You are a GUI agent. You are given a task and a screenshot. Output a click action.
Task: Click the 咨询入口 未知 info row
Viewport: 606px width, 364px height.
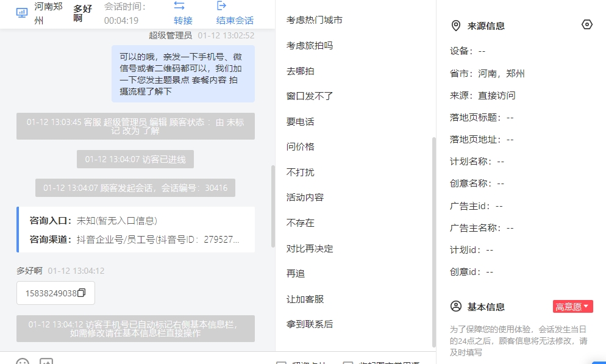point(93,221)
